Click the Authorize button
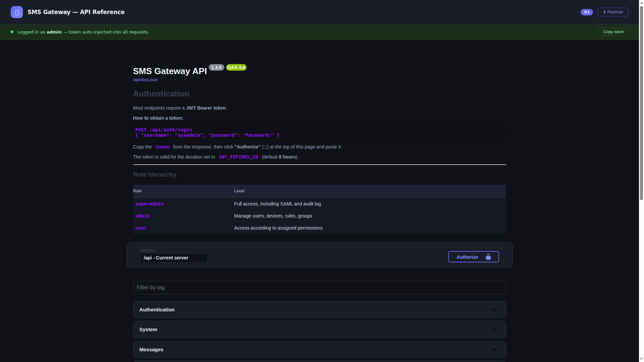The width and height of the screenshot is (644, 362). pyautogui.click(x=473, y=257)
